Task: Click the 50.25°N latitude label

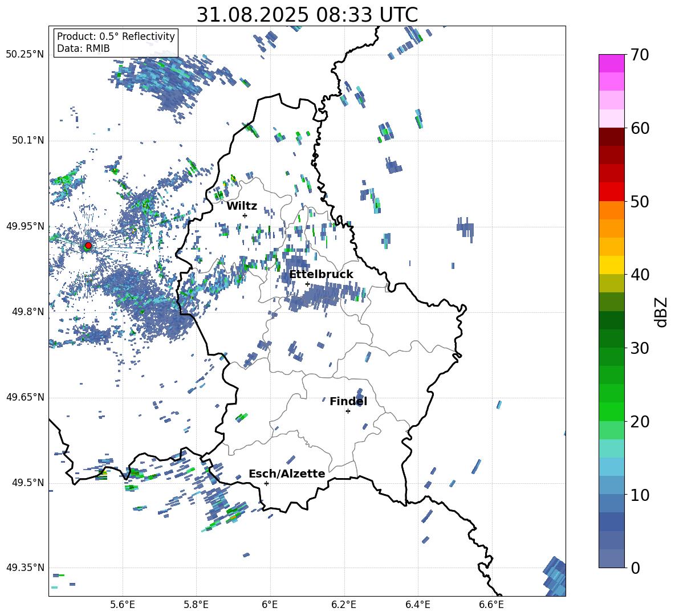Action: pos(25,55)
